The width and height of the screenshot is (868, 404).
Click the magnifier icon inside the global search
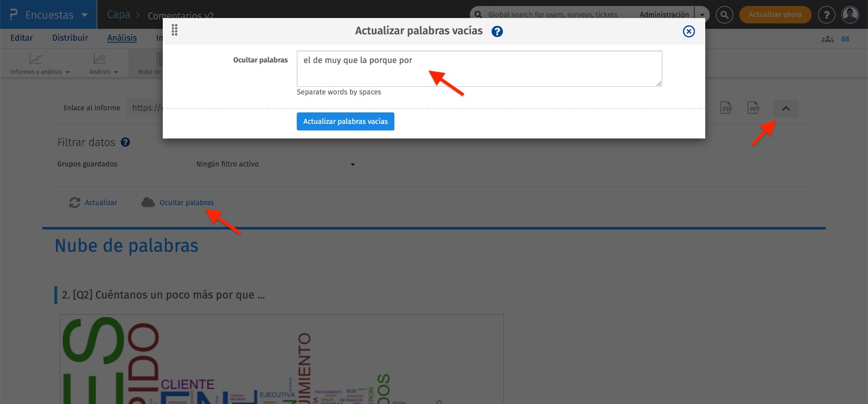click(478, 15)
